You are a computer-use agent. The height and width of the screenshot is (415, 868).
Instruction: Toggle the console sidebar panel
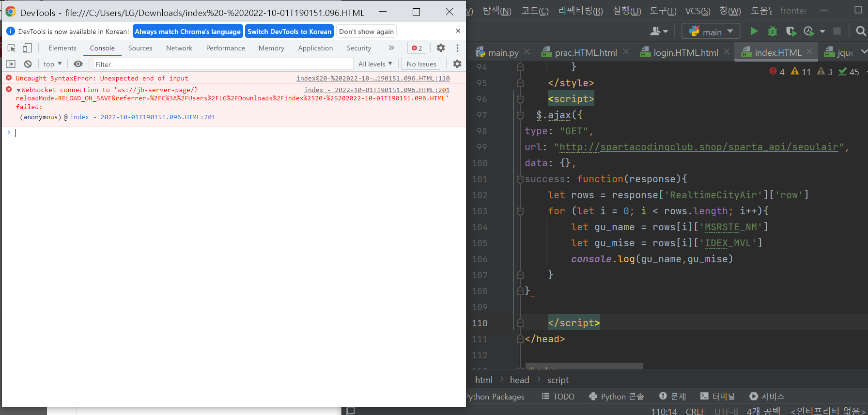[x=11, y=64]
